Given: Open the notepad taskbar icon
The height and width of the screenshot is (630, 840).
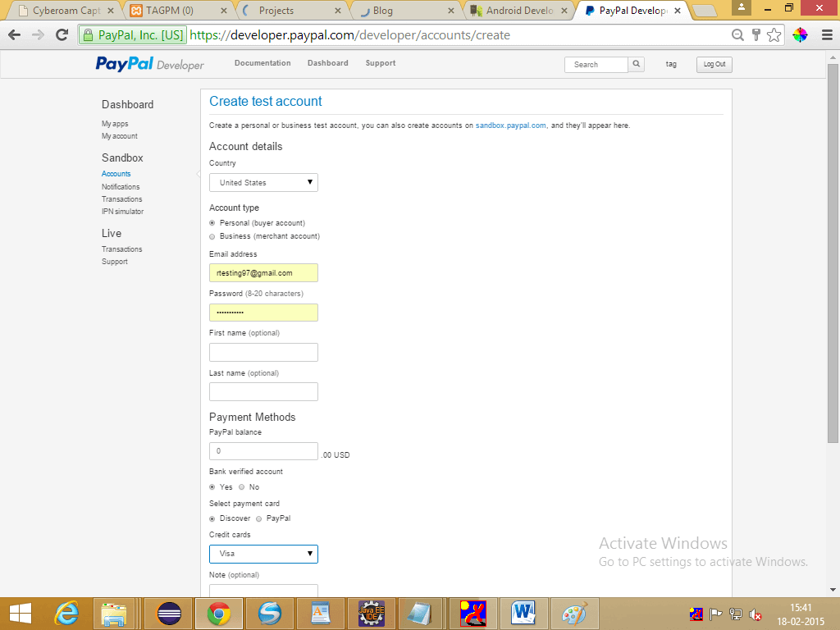Looking at the screenshot, I should coord(419,614).
